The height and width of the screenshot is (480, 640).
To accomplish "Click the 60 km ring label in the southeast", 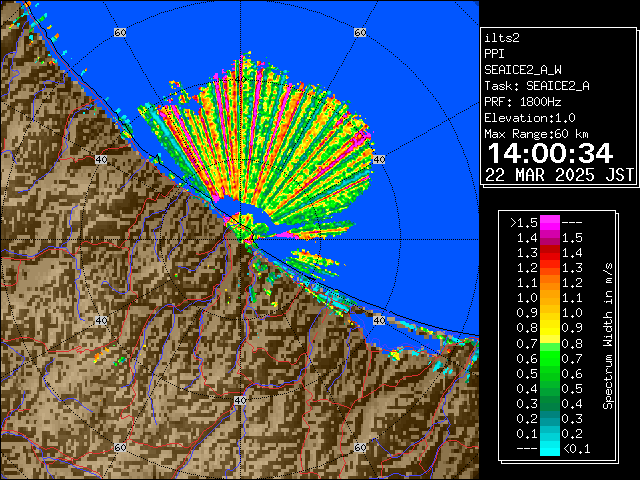I will coord(360,447).
